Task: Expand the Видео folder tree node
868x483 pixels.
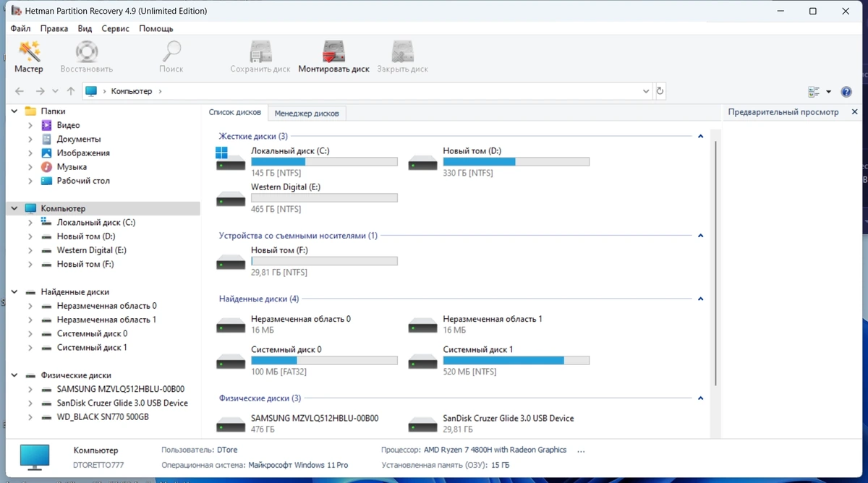Action: [x=30, y=125]
